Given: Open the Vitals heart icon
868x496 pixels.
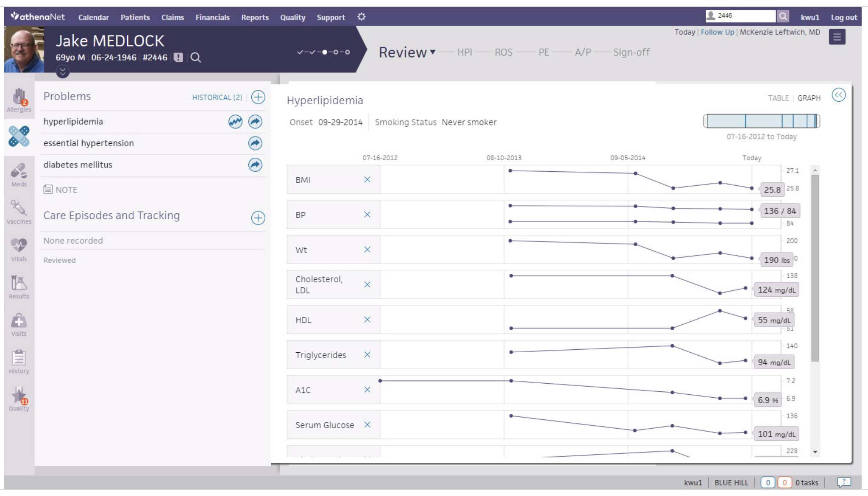Looking at the screenshot, I should (19, 249).
